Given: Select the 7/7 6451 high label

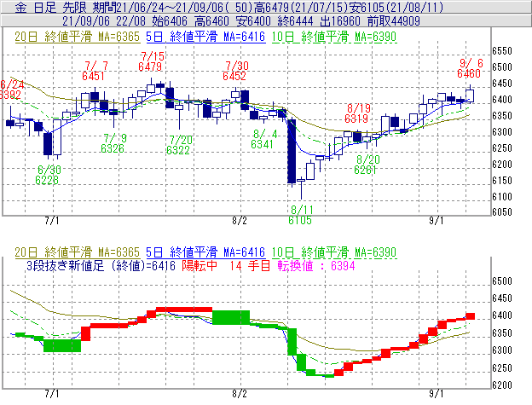Looking at the screenshot, I should click(94, 71).
